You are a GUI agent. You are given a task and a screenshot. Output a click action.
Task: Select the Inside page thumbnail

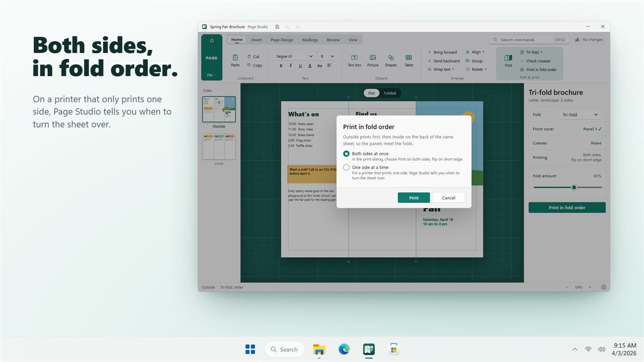[219, 146]
